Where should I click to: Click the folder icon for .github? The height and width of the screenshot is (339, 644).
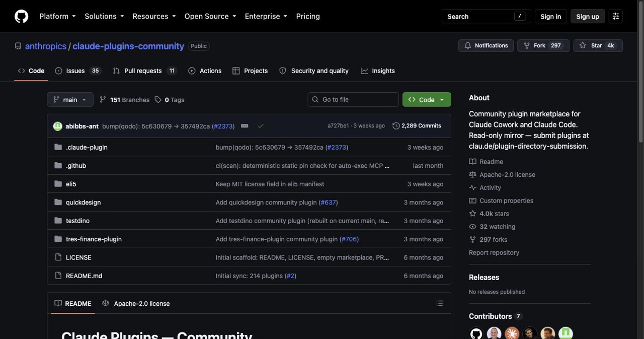pyautogui.click(x=58, y=165)
